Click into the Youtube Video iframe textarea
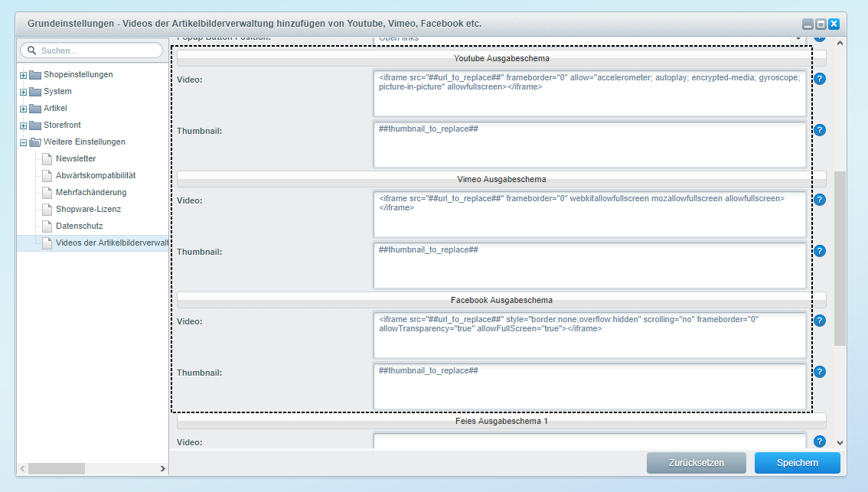Screen dimensions: 868x492 589,93
